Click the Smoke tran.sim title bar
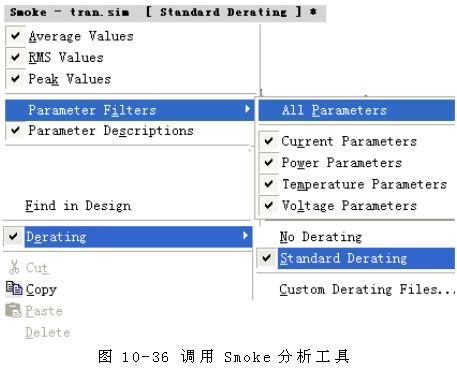The width and height of the screenshot is (457, 369). coord(165,13)
